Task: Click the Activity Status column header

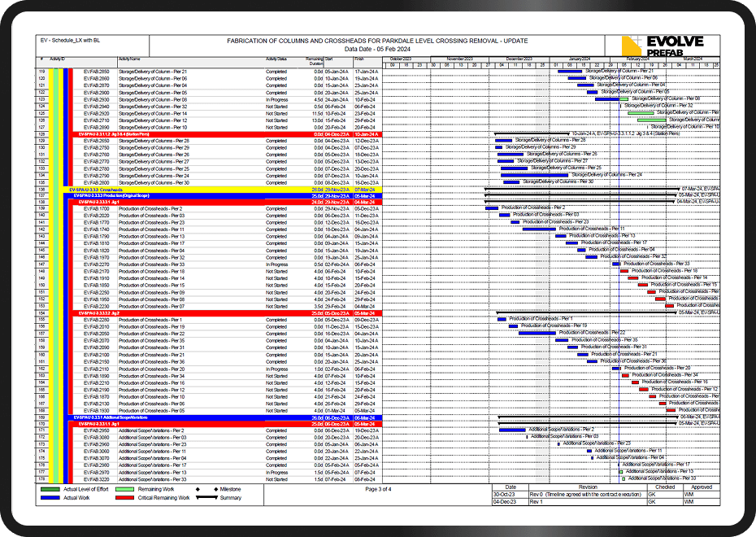Action: [276, 59]
